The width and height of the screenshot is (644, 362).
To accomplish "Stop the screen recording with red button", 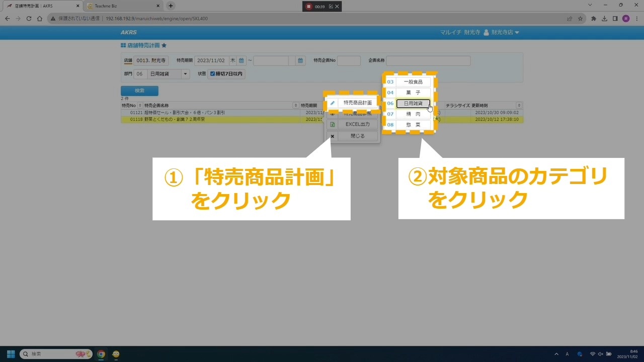I will 308,7.
